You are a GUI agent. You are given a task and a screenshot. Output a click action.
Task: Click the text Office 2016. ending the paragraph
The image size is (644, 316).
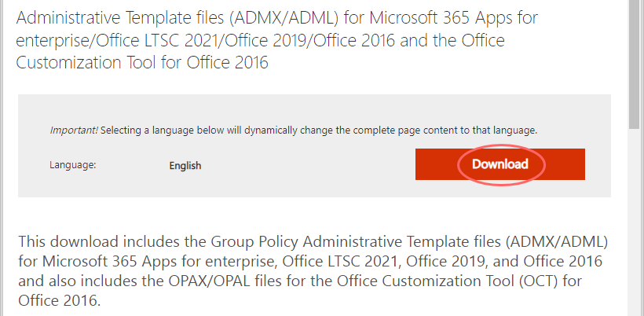[60, 301]
